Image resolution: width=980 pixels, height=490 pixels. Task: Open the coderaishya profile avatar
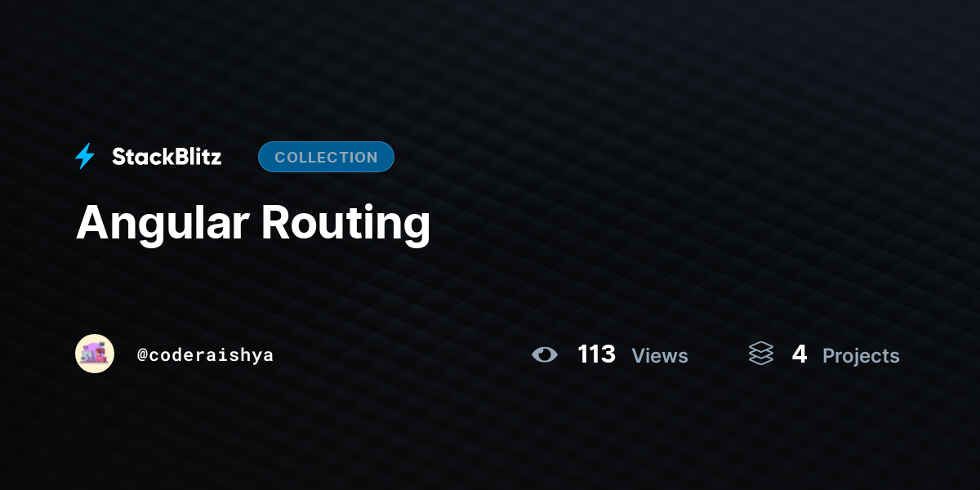click(x=95, y=354)
